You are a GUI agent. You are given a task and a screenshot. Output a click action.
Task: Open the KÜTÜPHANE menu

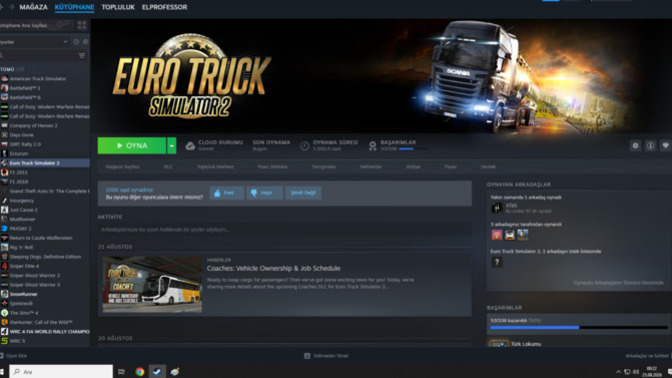click(74, 7)
